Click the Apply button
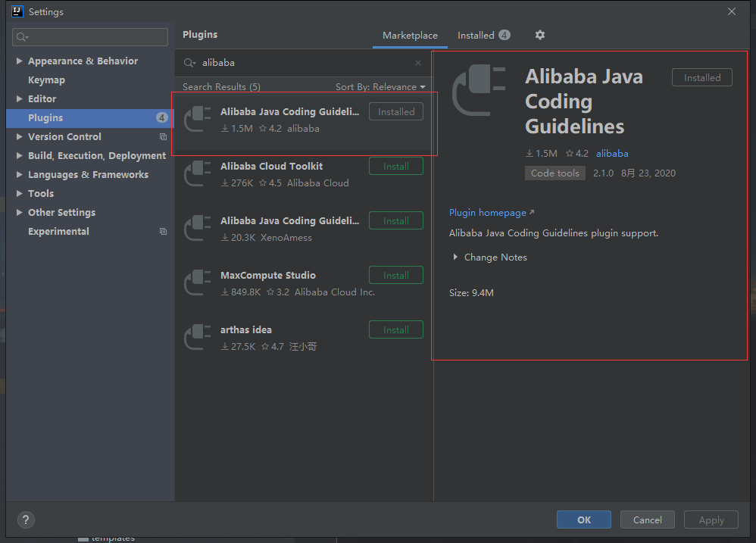Screen dimensions: 756x543 point(711,520)
